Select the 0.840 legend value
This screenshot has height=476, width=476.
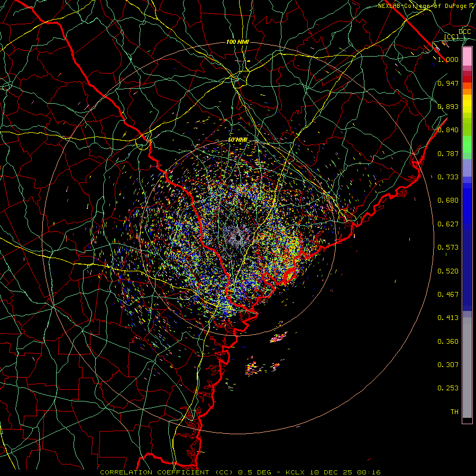coord(448,130)
